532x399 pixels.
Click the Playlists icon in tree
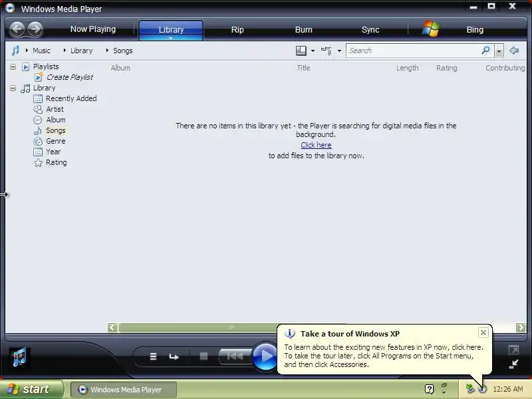click(25, 67)
